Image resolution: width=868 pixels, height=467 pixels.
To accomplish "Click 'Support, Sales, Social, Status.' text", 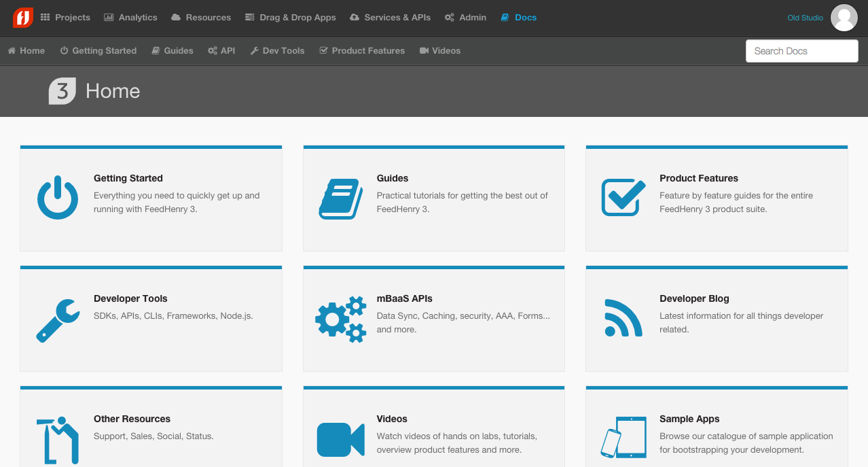I will [x=153, y=436].
